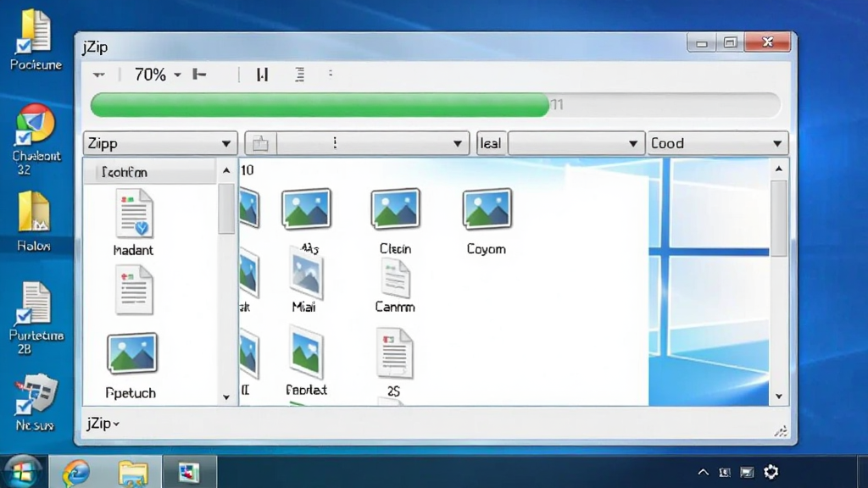The image size is (868, 488).
Task: Click the monitor icon in system tray
Action: pos(747,473)
